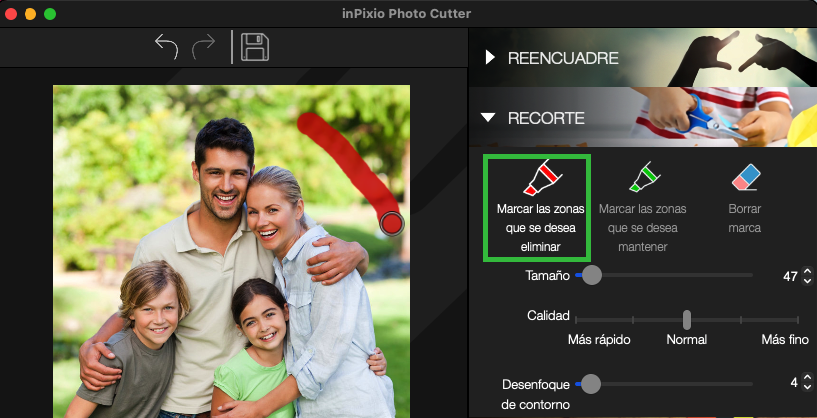Click the round red brush cursor on photo

[x=391, y=224]
